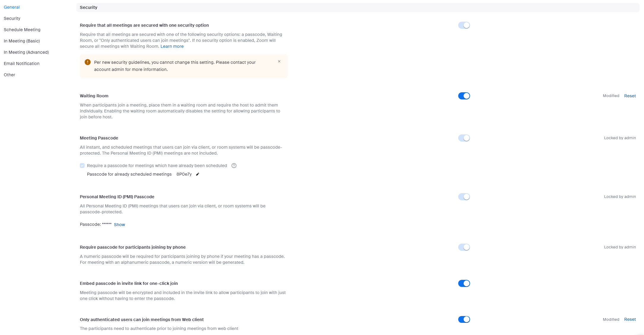644x335 pixels.
Task: Click Learn more link for security options
Action: (171, 46)
